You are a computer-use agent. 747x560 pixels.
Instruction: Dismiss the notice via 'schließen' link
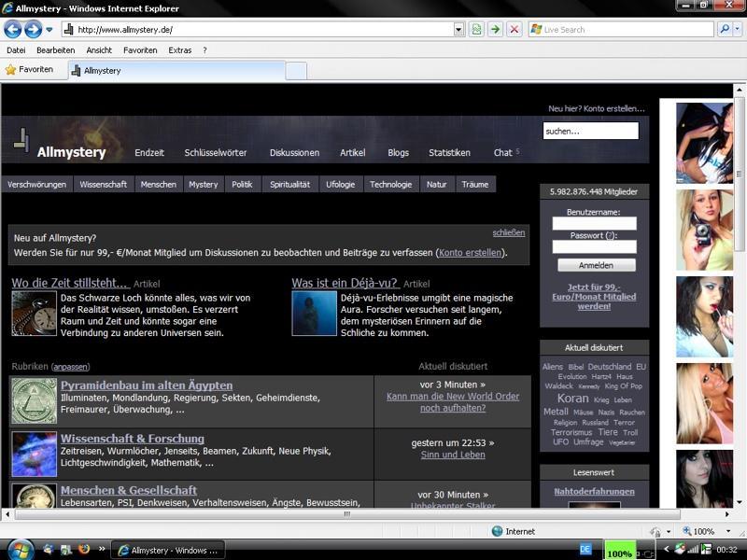click(509, 232)
